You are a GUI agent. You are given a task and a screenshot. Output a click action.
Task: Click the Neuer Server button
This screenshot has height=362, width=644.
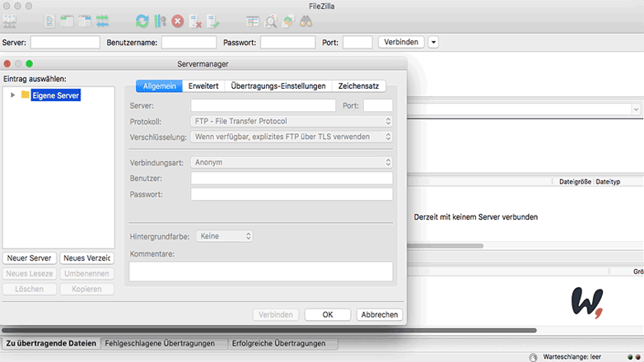coord(29,258)
